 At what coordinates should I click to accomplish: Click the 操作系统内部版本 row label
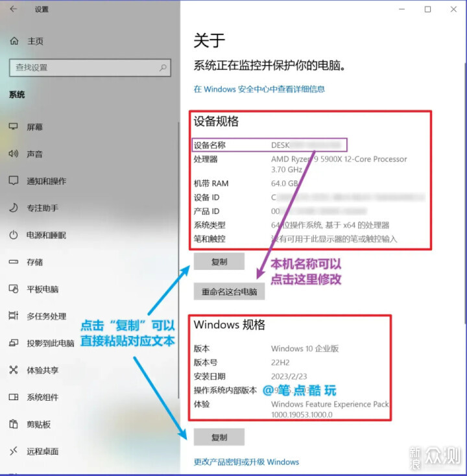click(x=225, y=390)
